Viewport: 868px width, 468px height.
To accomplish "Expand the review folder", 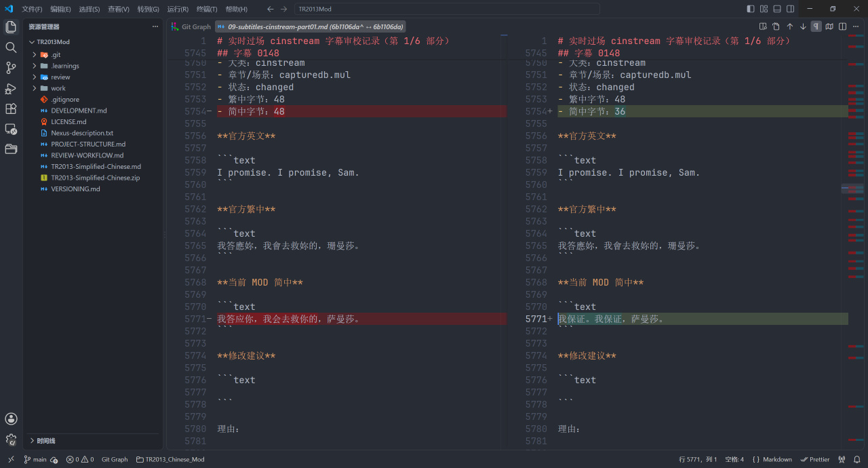I will click(x=34, y=77).
